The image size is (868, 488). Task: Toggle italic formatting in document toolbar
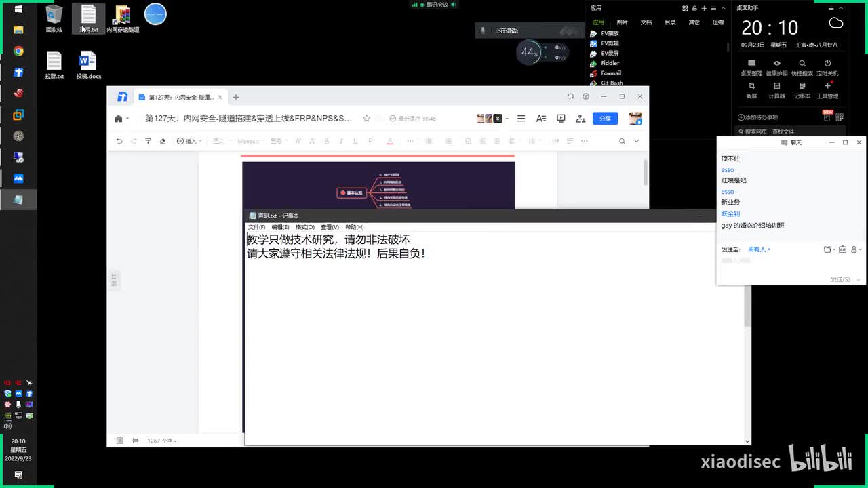tap(341, 141)
